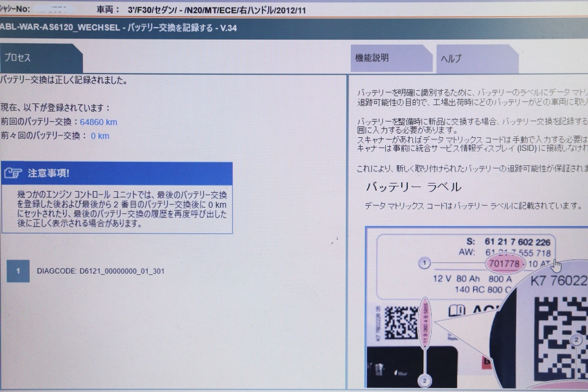Click callout circle 2 below the pink oval
This screenshot has height=392, width=588.
pyautogui.click(x=424, y=381)
